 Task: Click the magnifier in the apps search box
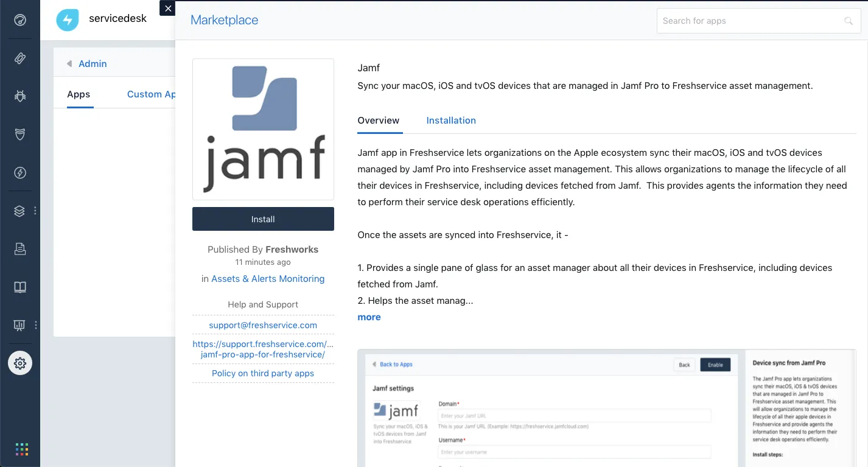point(849,21)
